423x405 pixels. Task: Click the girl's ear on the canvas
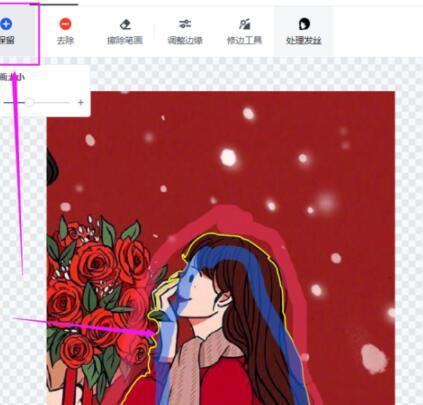pyautogui.click(x=224, y=299)
